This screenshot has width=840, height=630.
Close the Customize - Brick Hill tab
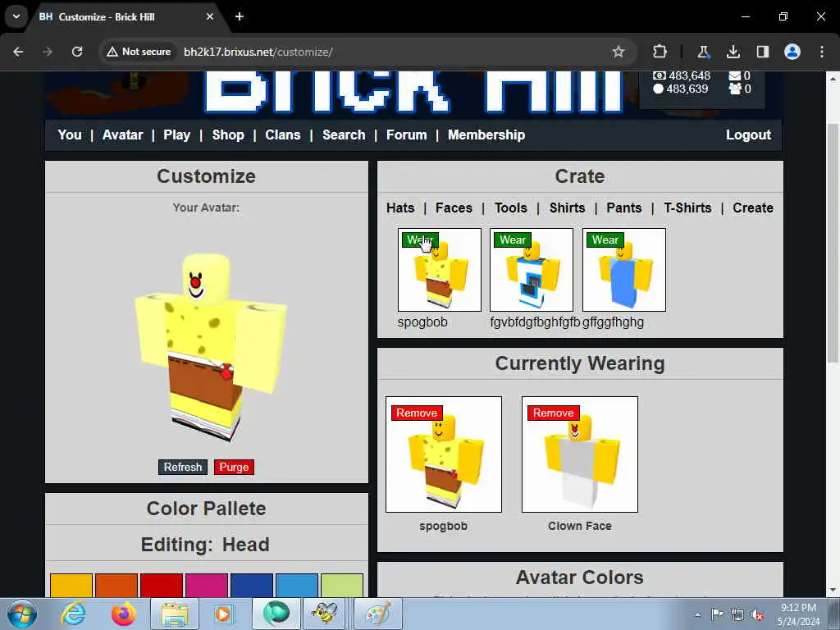click(x=210, y=16)
